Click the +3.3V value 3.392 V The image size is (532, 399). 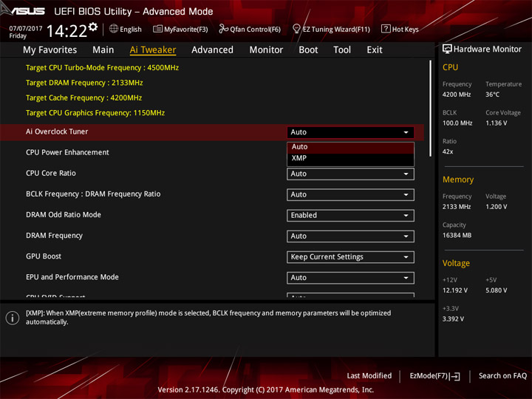pos(453,319)
